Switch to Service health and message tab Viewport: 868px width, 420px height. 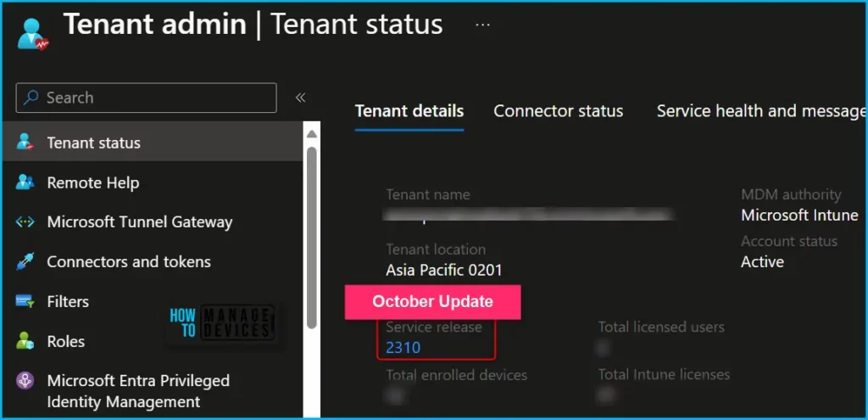click(760, 111)
